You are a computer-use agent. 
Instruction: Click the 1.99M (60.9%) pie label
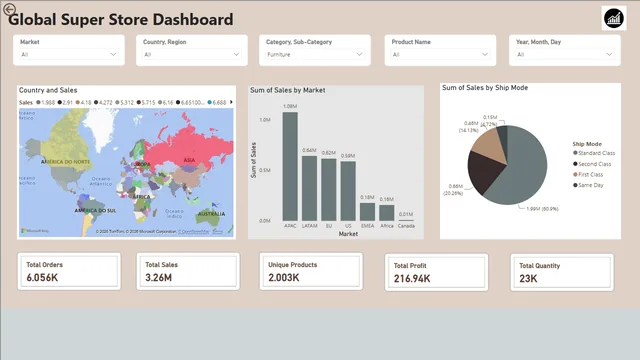point(542,209)
